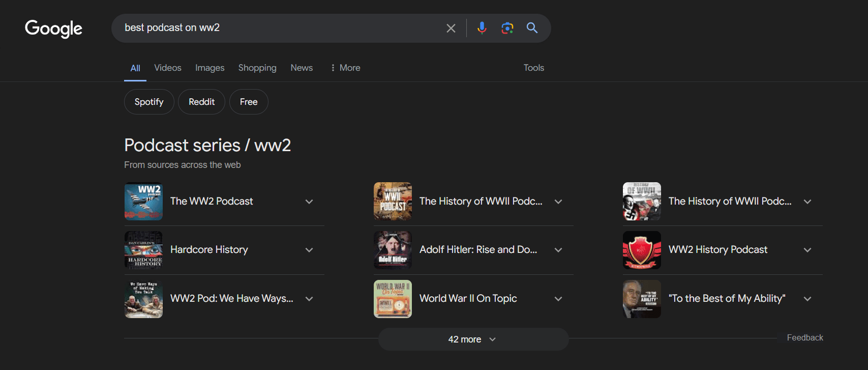Select the All tab
Viewport: 868px width, 370px height.
click(135, 68)
